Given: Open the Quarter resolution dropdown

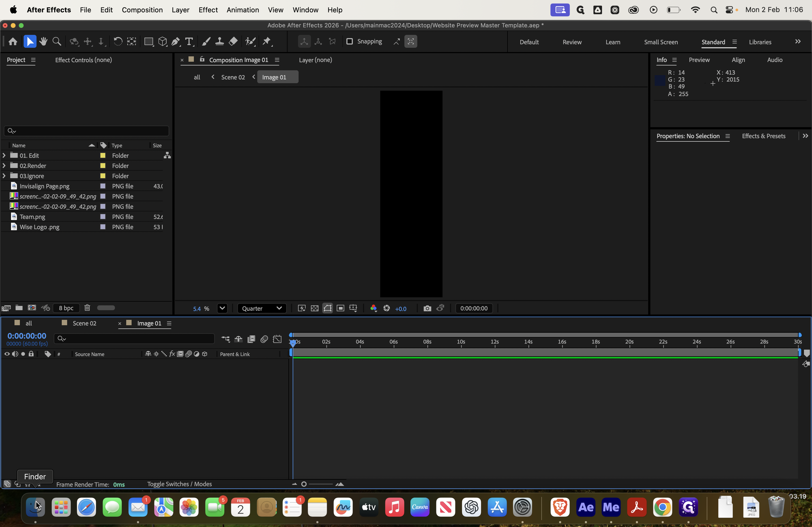Looking at the screenshot, I should click(262, 309).
